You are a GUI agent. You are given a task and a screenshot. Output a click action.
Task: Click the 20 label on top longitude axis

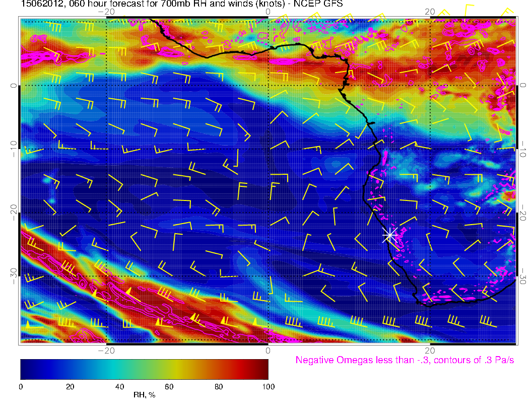[x=430, y=11]
